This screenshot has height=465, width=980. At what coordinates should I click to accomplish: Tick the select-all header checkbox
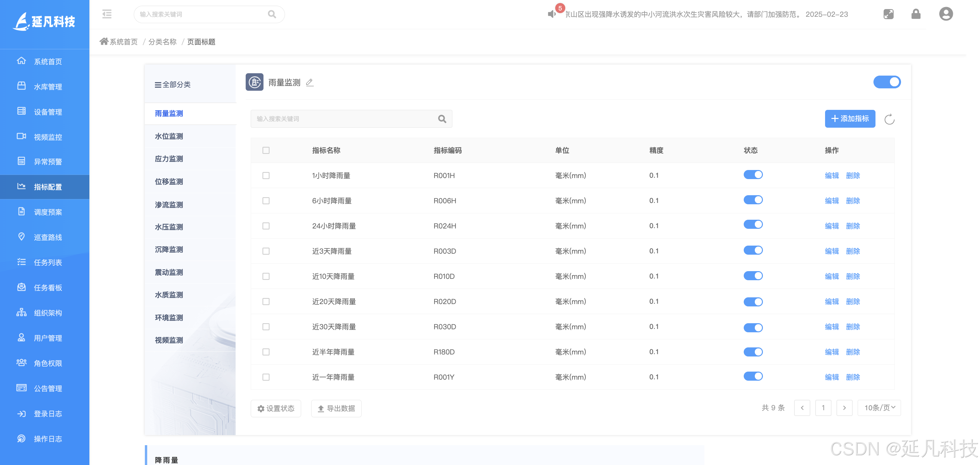pos(266,151)
